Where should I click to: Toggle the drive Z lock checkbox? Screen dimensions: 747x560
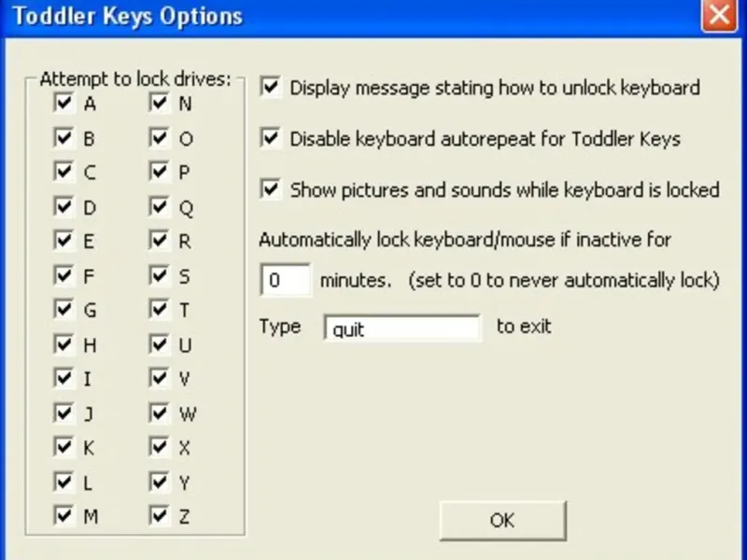[160, 516]
